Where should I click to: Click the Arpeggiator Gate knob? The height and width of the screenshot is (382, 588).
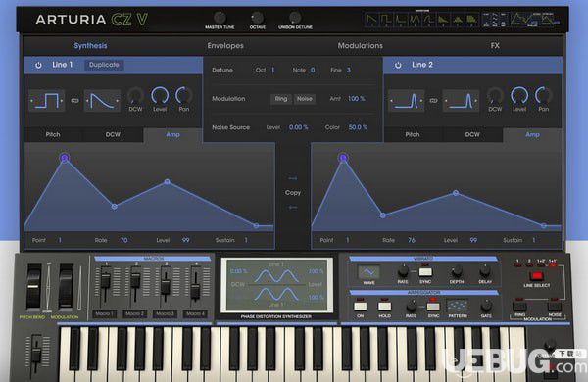[x=486, y=306]
